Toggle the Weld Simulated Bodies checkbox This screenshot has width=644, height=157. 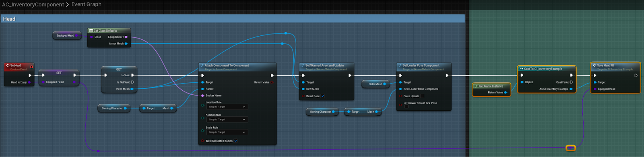[x=235, y=141]
